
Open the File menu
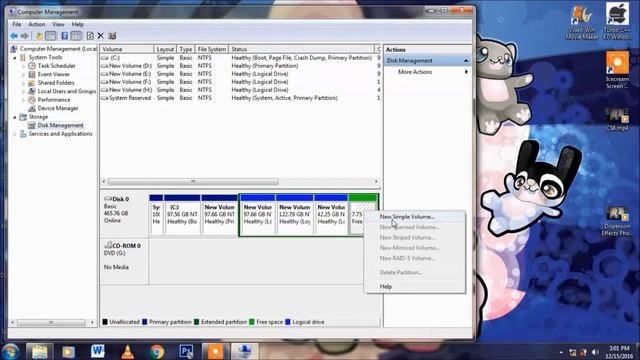pyautogui.click(x=17, y=24)
